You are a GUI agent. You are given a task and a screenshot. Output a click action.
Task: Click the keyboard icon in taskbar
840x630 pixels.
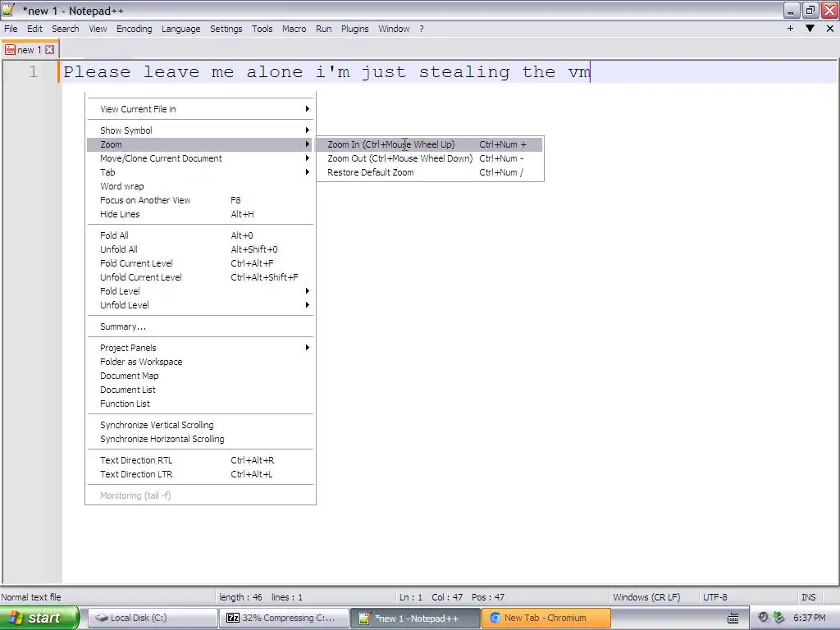[733, 618]
